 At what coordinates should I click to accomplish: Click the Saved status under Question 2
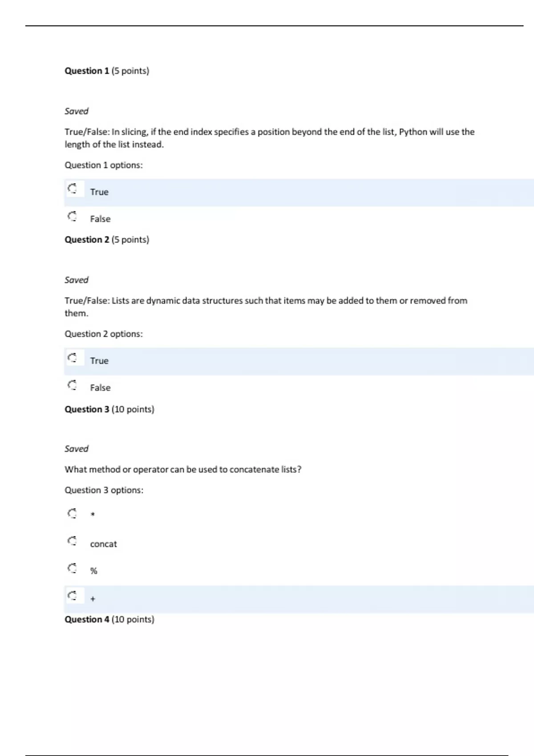click(77, 280)
